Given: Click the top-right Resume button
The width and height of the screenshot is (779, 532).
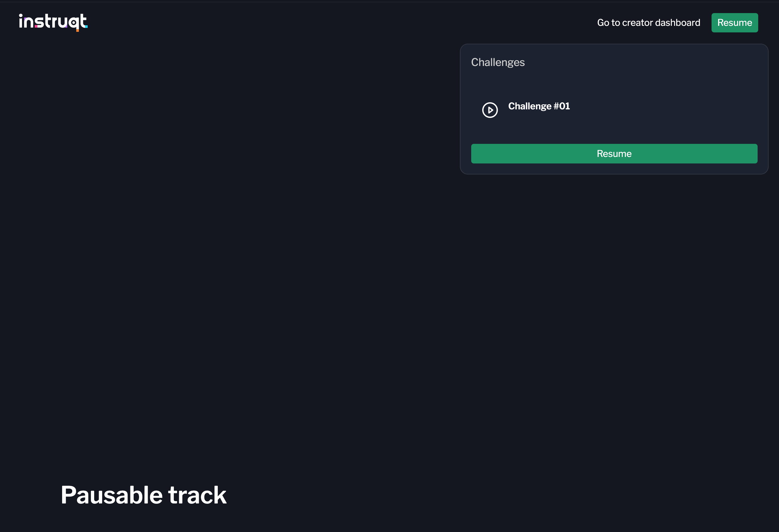Looking at the screenshot, I should click(734, 23).
